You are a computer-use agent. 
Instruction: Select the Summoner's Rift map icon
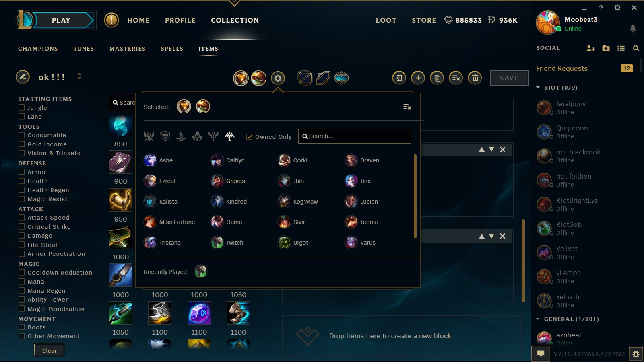[305, 78]
